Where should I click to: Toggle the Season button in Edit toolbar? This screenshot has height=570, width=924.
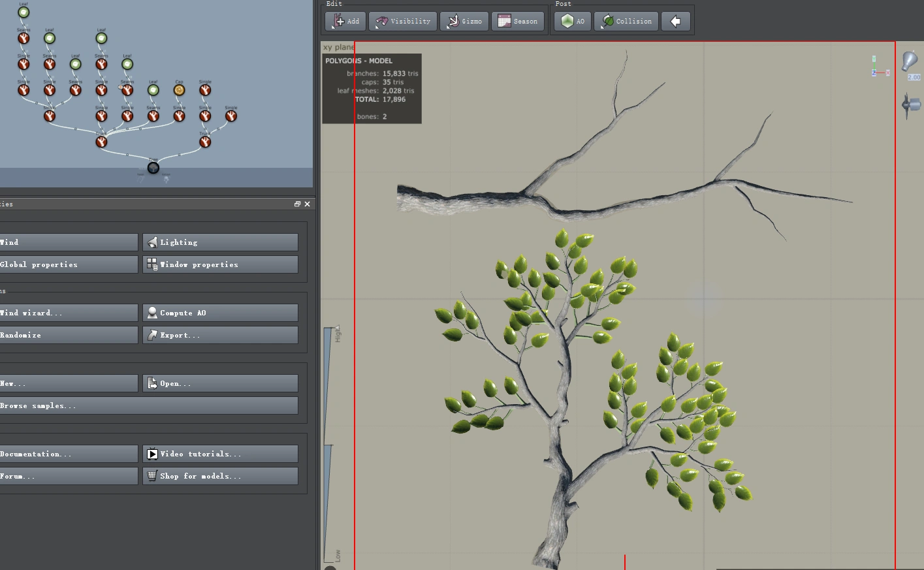click(x=518, y=22)
